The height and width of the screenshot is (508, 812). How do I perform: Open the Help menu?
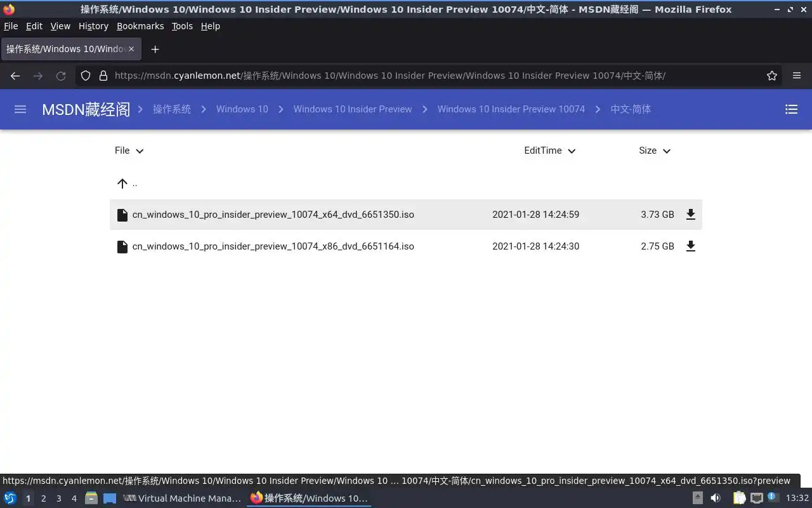(210, 26)
